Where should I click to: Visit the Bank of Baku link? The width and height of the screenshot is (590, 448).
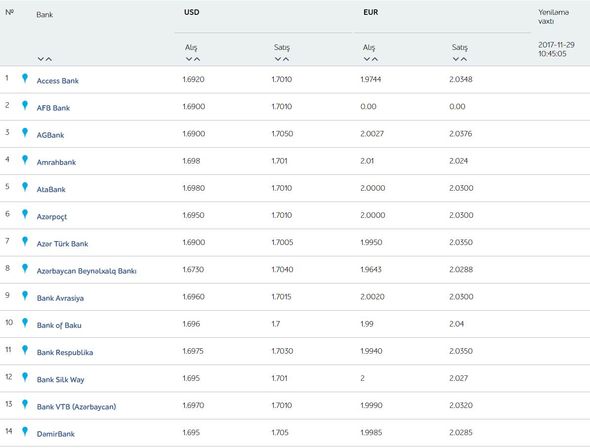coord(59,325)
